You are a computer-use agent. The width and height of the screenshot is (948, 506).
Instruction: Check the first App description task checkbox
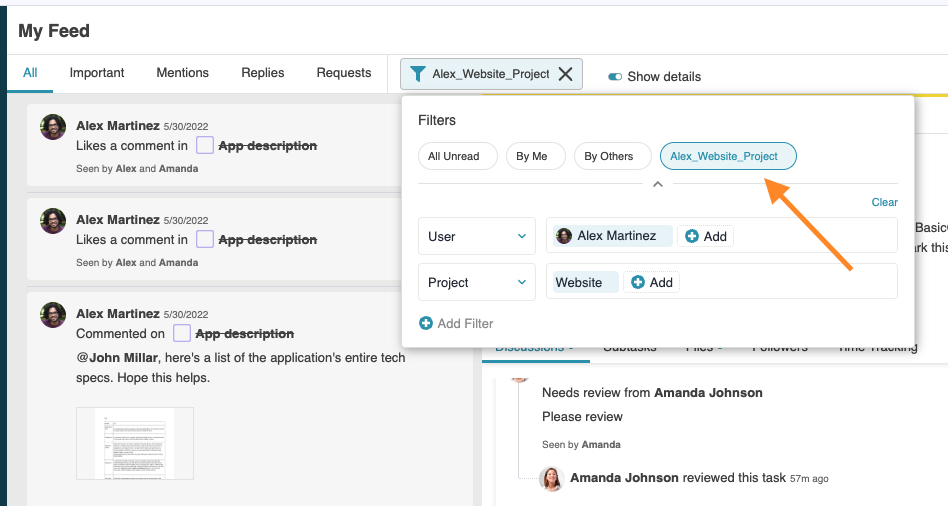[204, 146]
